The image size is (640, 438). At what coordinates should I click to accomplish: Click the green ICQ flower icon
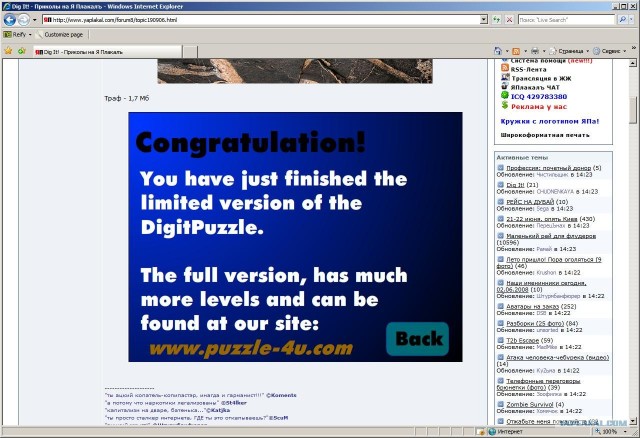click(x=505, y=95)
